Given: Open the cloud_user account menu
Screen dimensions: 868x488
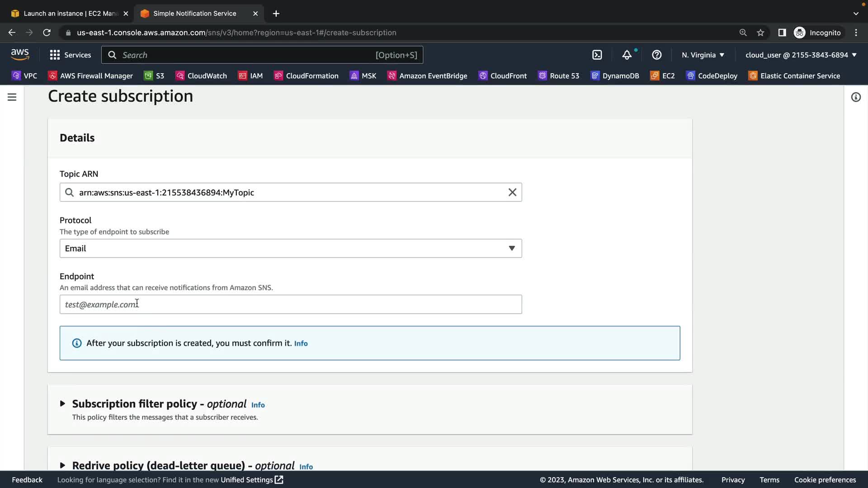Looking at the screenshot, I should click(x=800, y=55).
